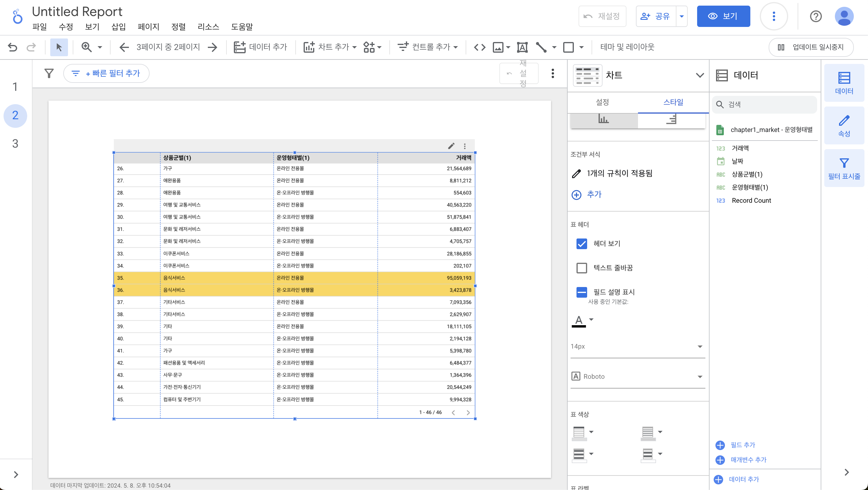868x490 pixels.
Task: Toggle the 필드 설명 표시 checkbox
Action: pyautogui.click(x=582, y=292)
